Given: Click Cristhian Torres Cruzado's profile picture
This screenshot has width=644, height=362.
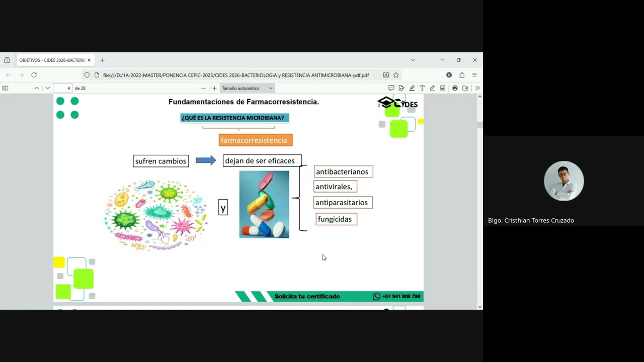Looking at the screenshot, I should pyautogui.click(x=563, y=181).
